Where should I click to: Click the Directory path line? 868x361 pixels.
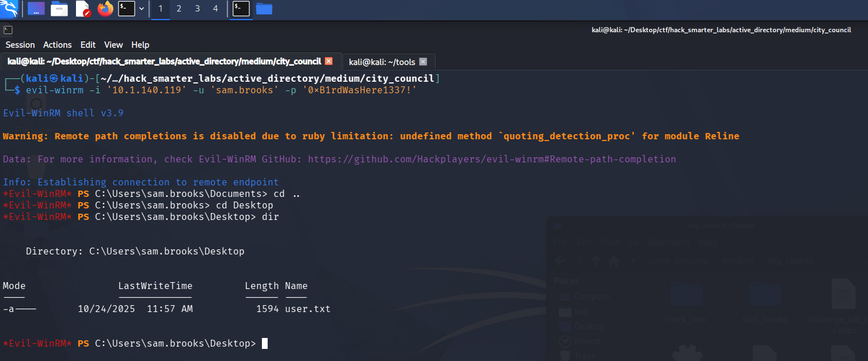(x=135, y=252)
